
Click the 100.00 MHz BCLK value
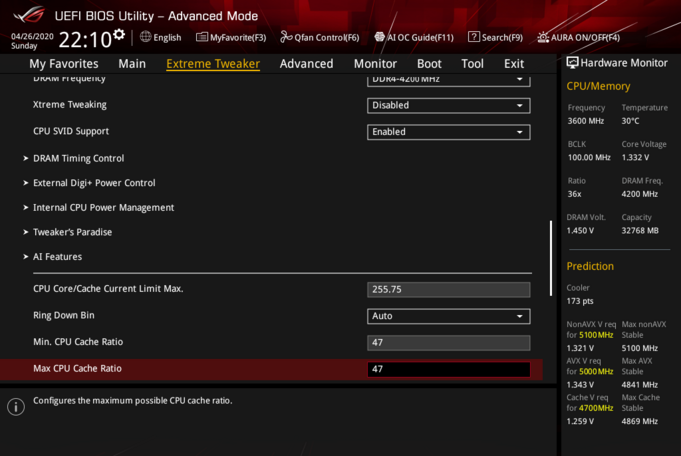click(x=589, y=158)
